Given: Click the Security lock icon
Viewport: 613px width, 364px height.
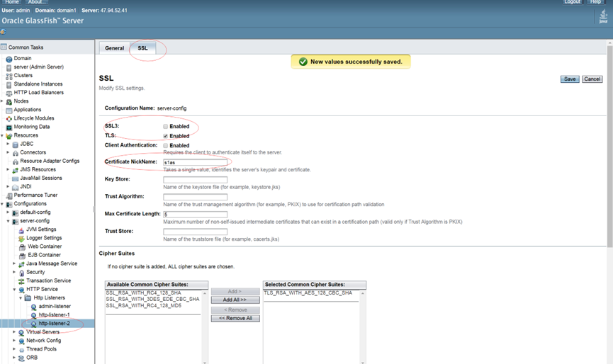Looking at the screenshot, I should (21, 273).
